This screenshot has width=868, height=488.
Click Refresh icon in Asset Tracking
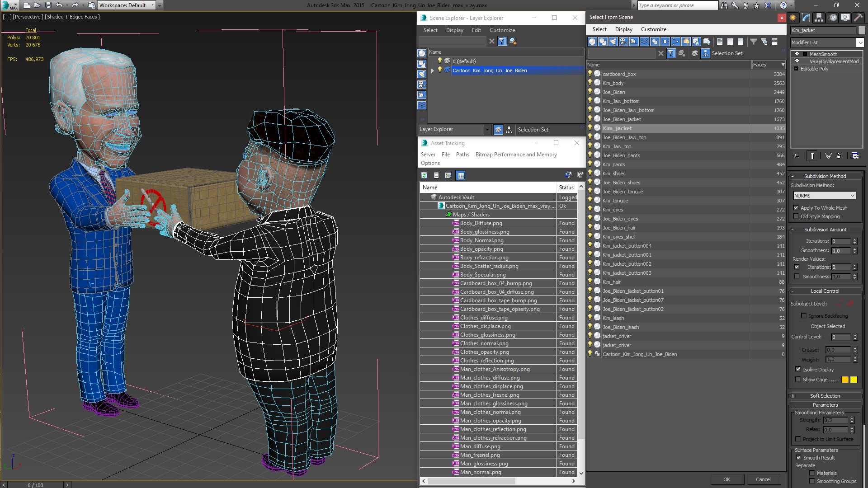click(424, 175)
